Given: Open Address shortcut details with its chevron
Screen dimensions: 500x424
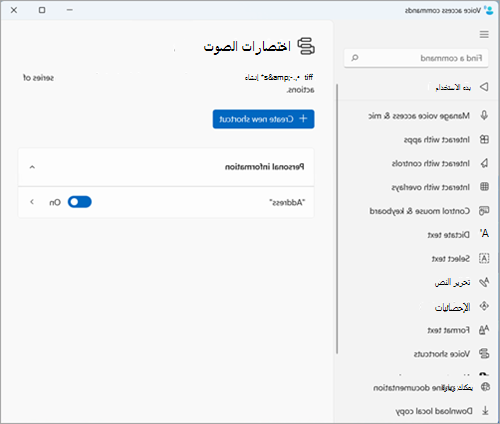Looking at the screenshot, I should pyautogui.click(x=32, y=202).
